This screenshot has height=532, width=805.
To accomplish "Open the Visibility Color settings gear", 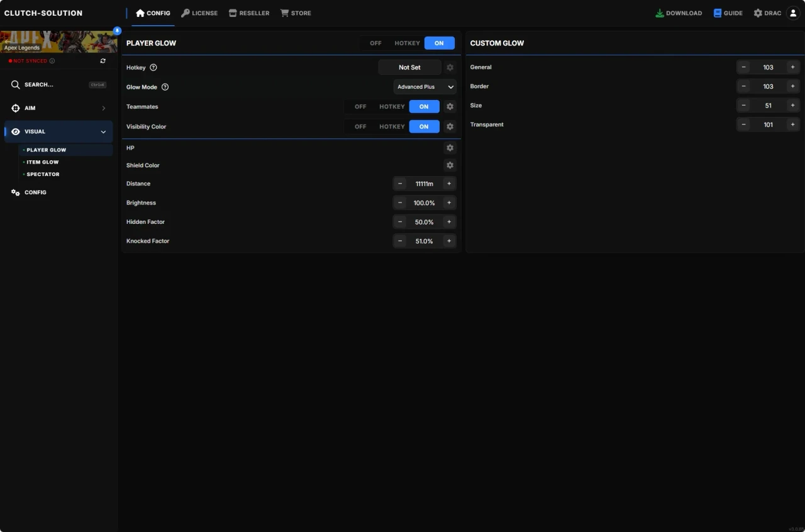I will point(450,126).
